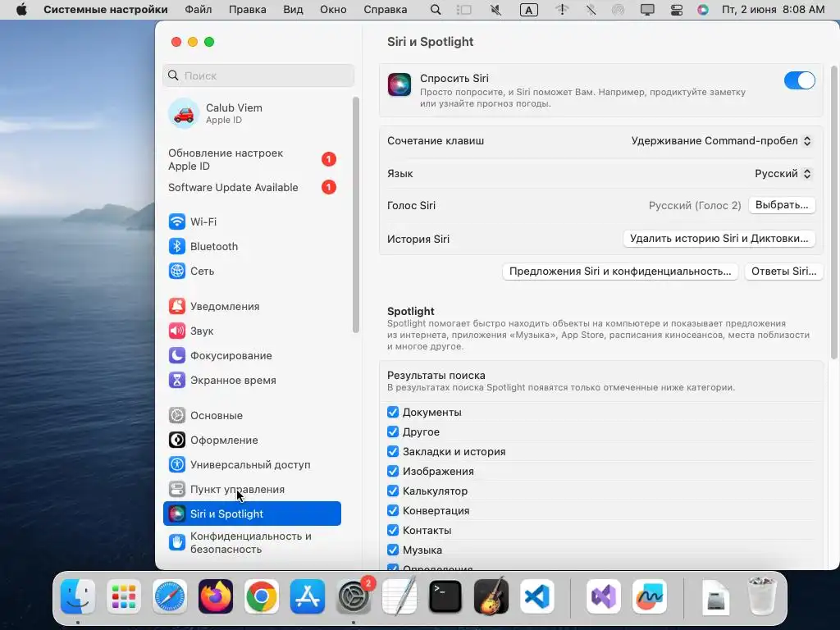
Task: Open Freeform app in Dock
Action: point(650,597)
